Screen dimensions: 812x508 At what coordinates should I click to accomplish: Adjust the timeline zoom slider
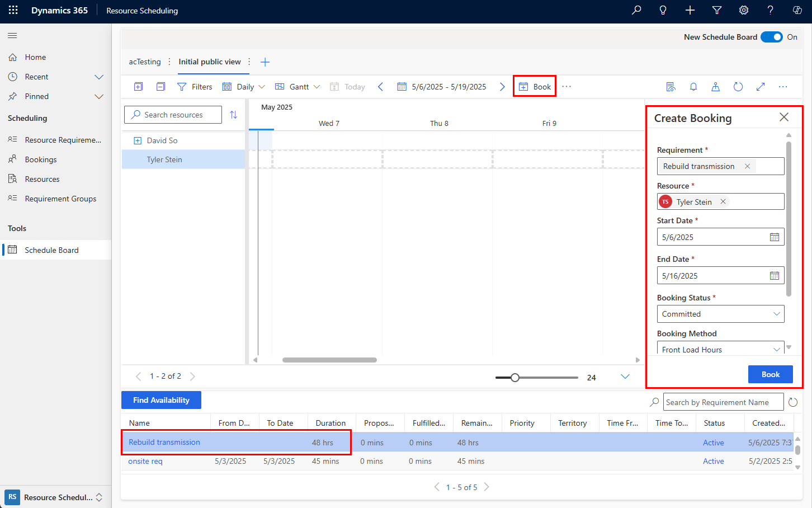tap(515, 377)
